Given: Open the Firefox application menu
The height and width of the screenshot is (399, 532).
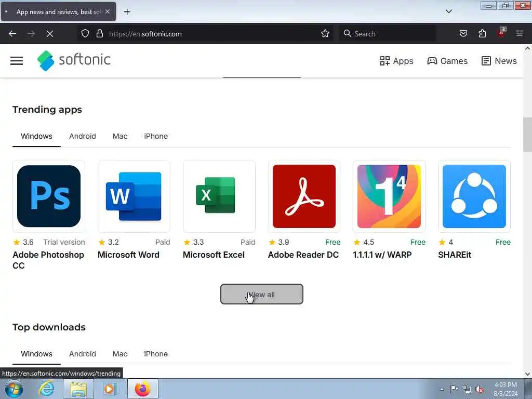Looking at the screenshot, I should coord(520,34).
